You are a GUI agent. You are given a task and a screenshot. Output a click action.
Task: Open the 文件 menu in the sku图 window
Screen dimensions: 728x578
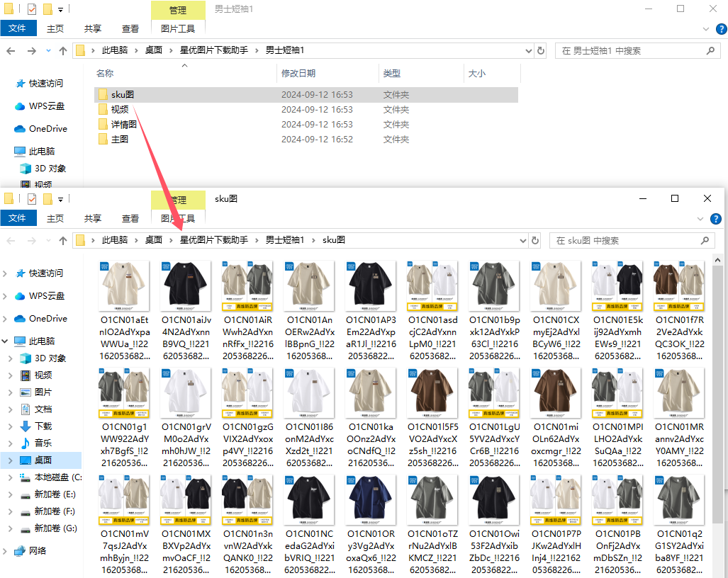click(x=18, y=218)
